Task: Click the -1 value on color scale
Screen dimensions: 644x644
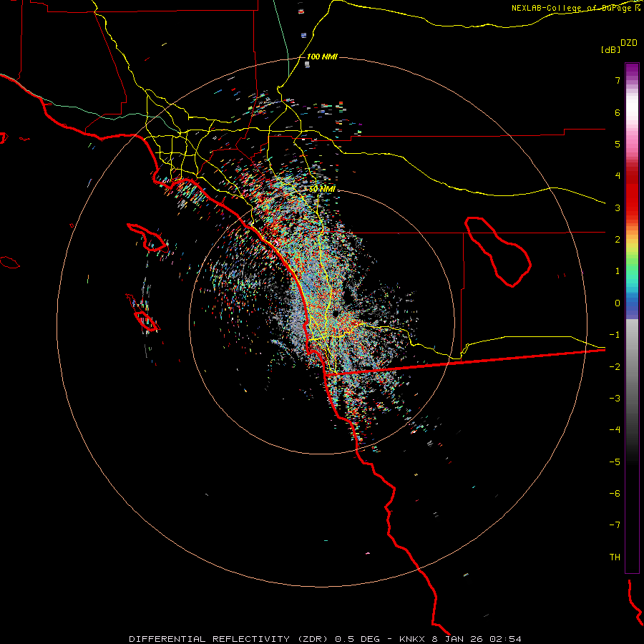Action: (615, 335)
